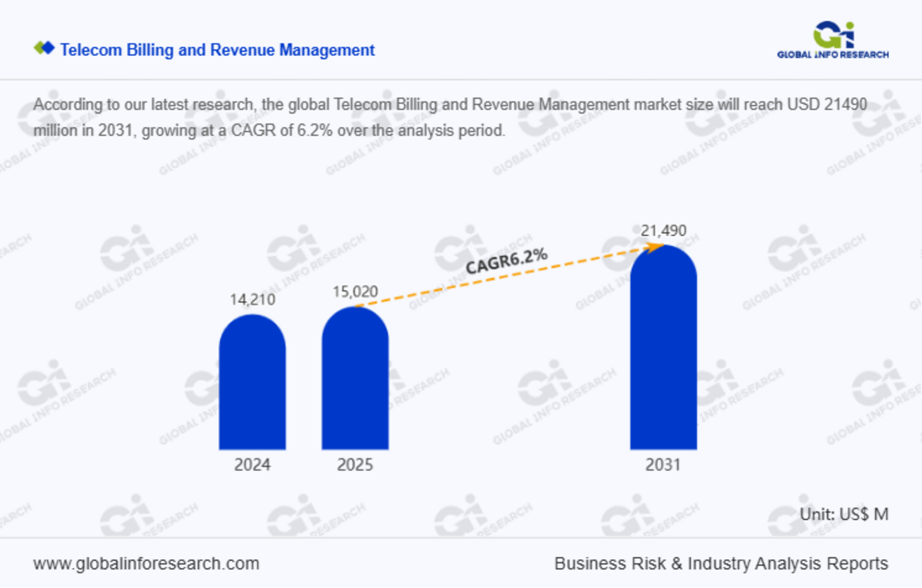Image resolution: width=922 pixels, height=588 pixels.
Task: Click the 2025 axis label
Action: point(355,465)
